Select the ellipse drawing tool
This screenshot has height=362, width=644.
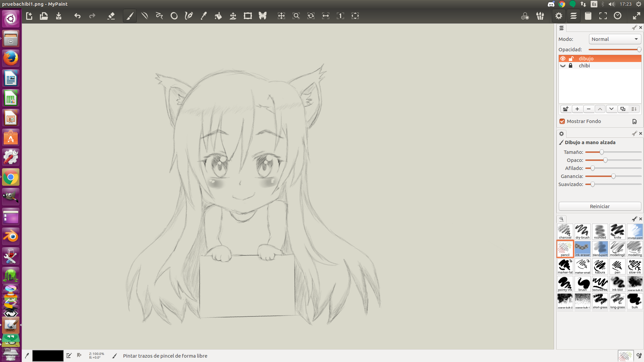pos(174,16)
